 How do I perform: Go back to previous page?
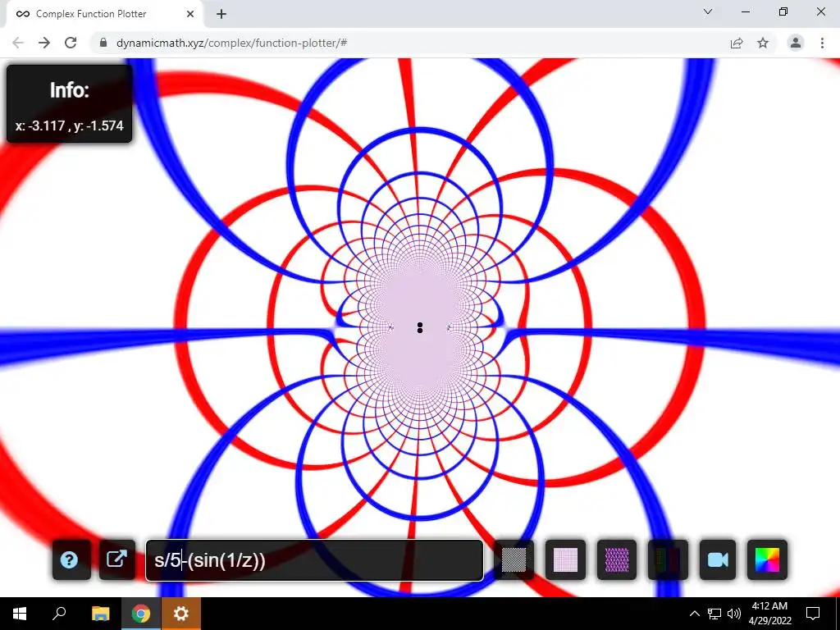[x=18, y=43]
